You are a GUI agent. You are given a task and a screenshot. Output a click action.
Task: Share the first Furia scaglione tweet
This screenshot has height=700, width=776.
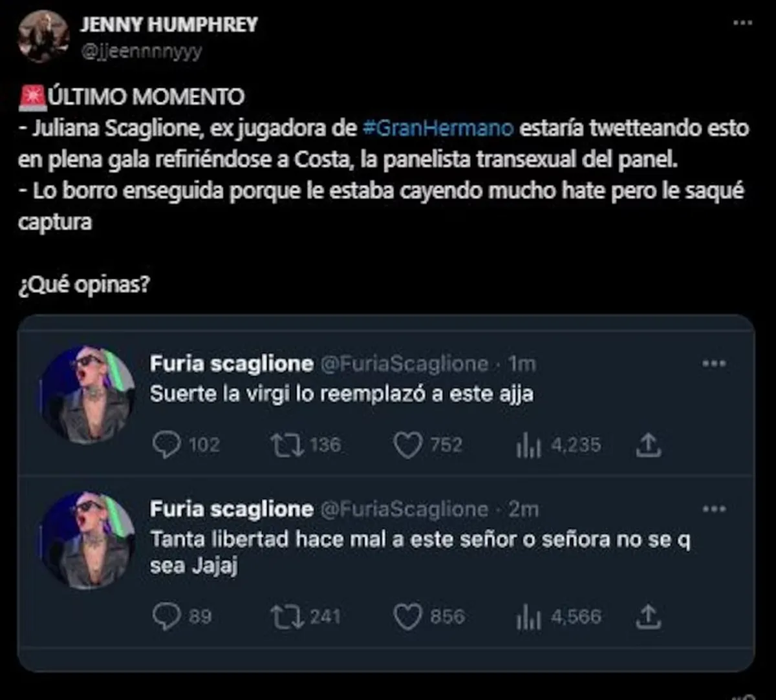click(649, 445)
